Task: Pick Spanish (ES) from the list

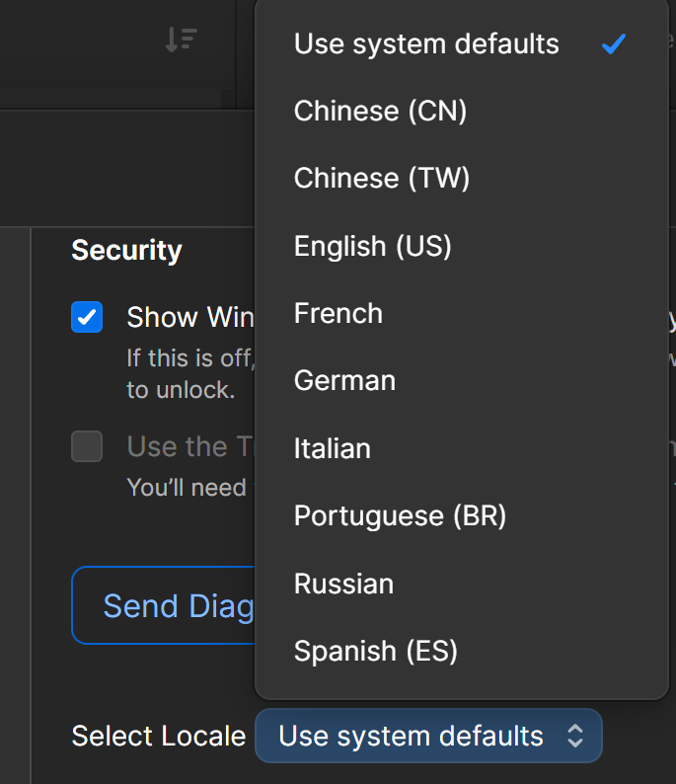Action: click(x=375, y=651)
